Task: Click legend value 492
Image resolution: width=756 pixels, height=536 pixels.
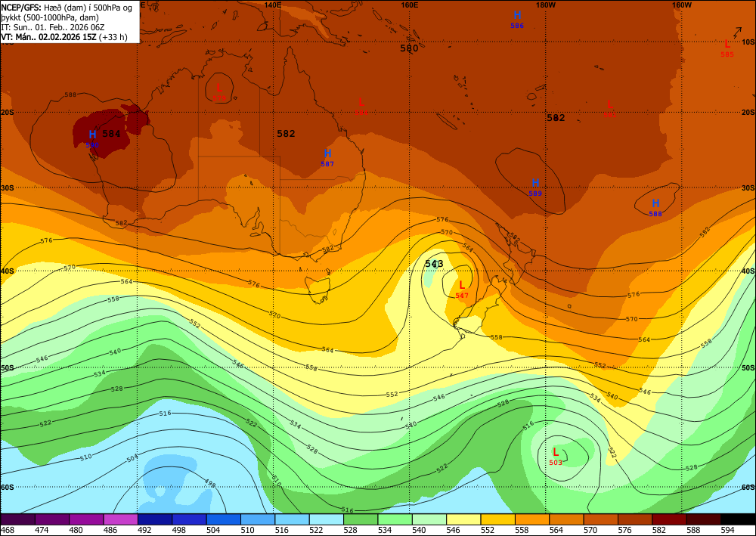Action: [x=144, y=530]
